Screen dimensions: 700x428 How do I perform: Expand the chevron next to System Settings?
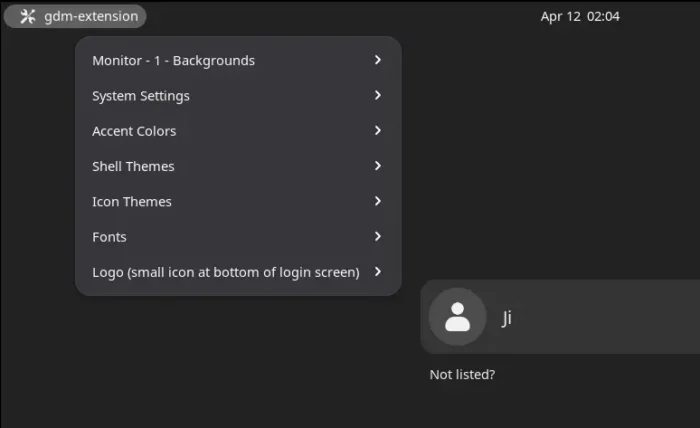tap(377, 96)
